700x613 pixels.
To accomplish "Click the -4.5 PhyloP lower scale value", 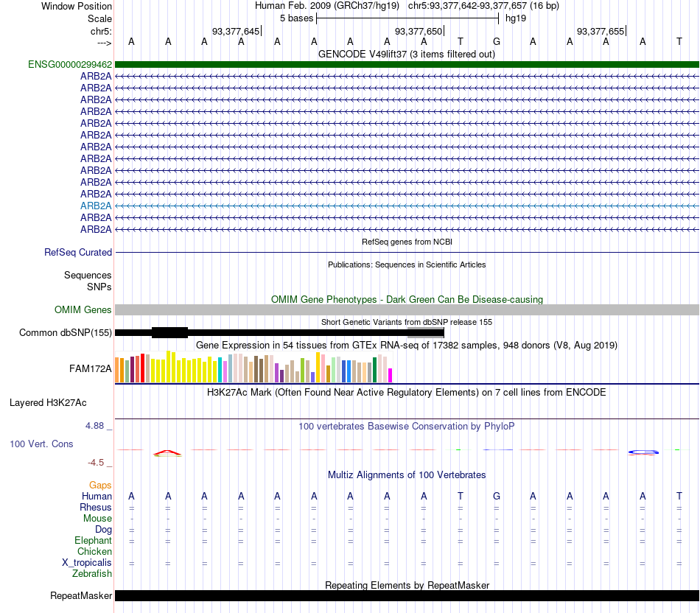I will tap(96, 463).
